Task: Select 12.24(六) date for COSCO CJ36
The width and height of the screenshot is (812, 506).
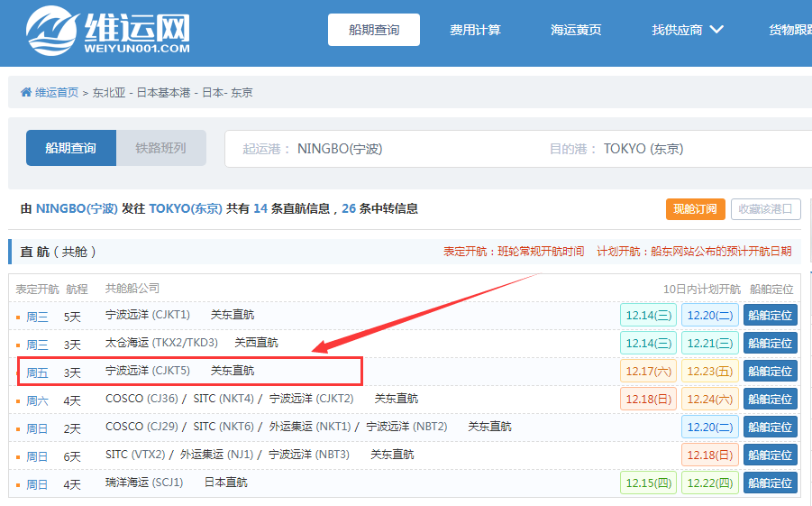Action: pyautogui.click(x=709, y=399)
